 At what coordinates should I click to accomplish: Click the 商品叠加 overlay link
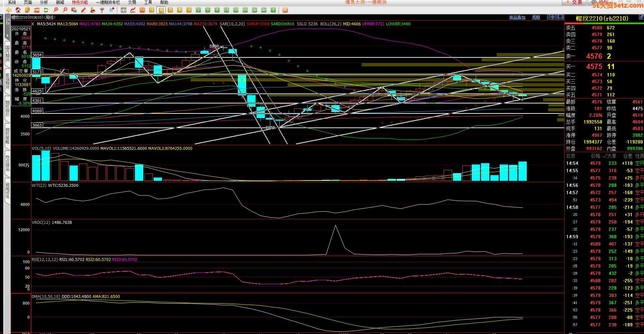[517, 17]
